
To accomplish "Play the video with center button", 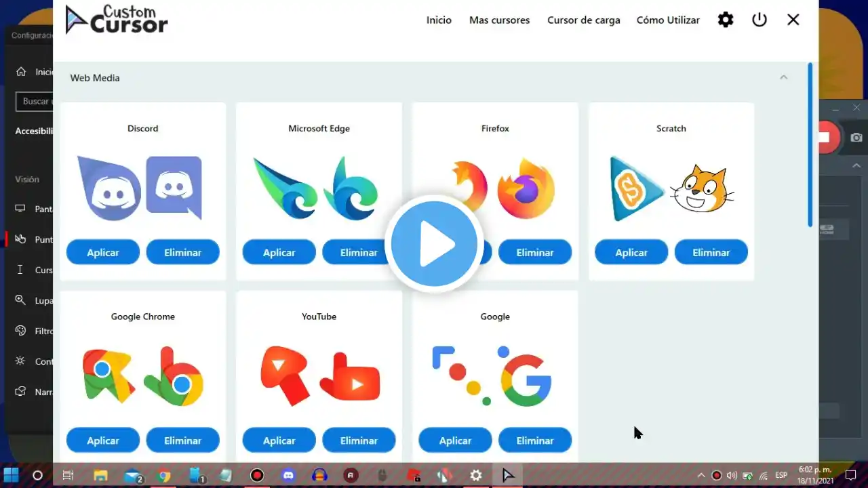I will click(434, 244).
